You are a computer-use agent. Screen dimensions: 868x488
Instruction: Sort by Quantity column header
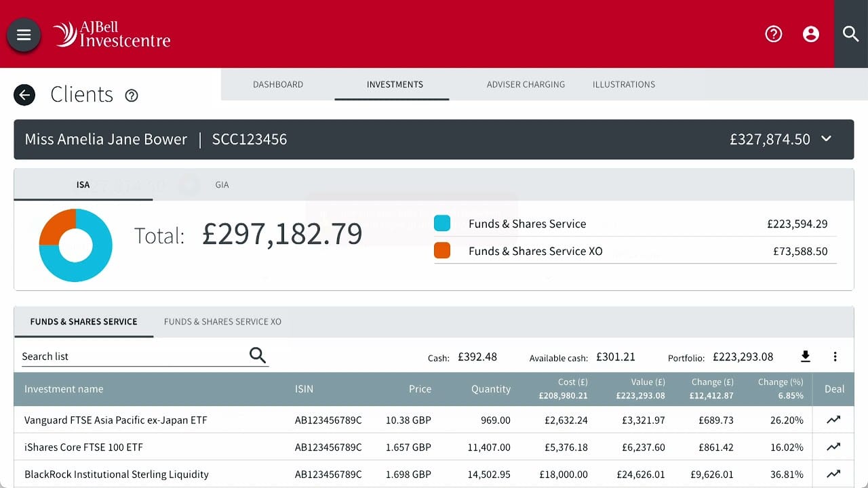(x=491, y=389)
